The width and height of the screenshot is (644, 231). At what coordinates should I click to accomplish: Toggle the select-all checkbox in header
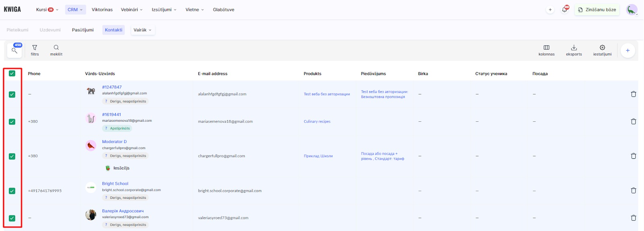(12, 74)
